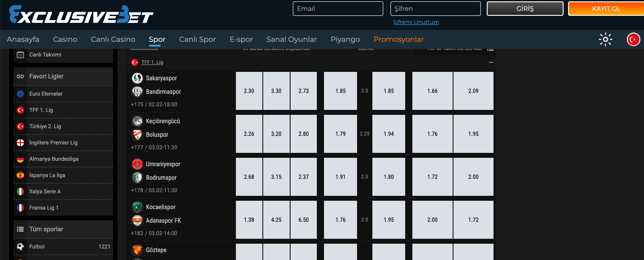The width and height of the screenshot is (644, 260).
Task: Select draw odds 3.15 for Umraniyespor match
Action: (x=276, y=177)
